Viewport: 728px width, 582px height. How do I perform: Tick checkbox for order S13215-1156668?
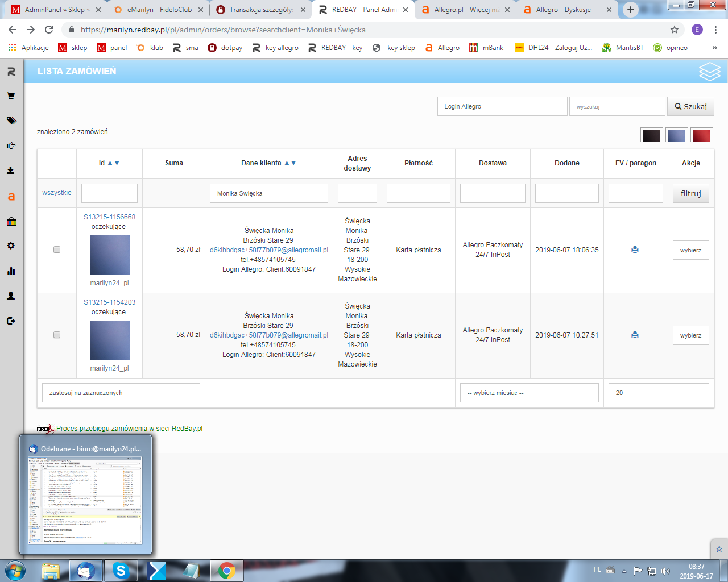point(57,250)
